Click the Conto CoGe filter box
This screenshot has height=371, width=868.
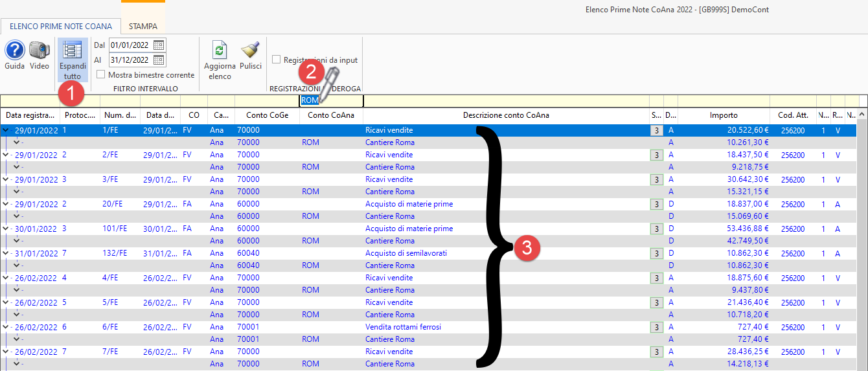coord(267,101)
